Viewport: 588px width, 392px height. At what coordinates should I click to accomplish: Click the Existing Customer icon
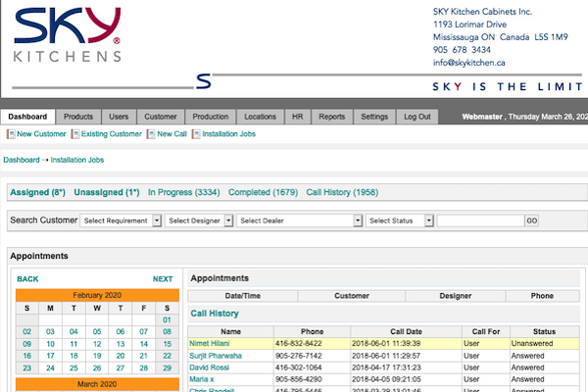76,134
